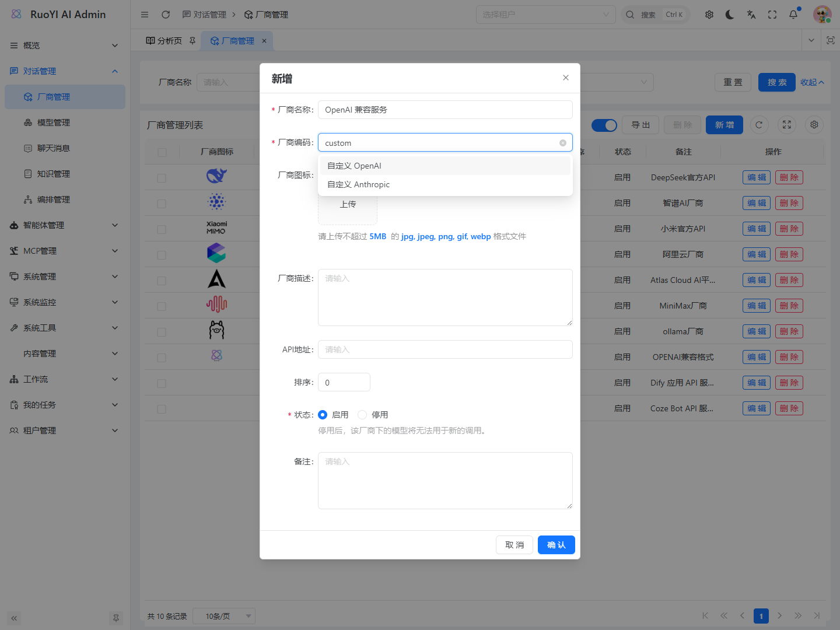
Task: Close the 新增 dialog with X icon
Action: 566,78
